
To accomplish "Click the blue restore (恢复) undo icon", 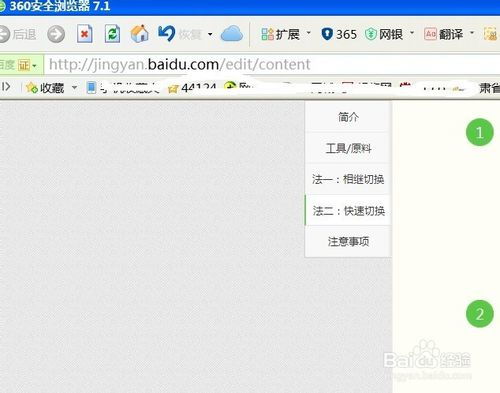I will 166,34.
